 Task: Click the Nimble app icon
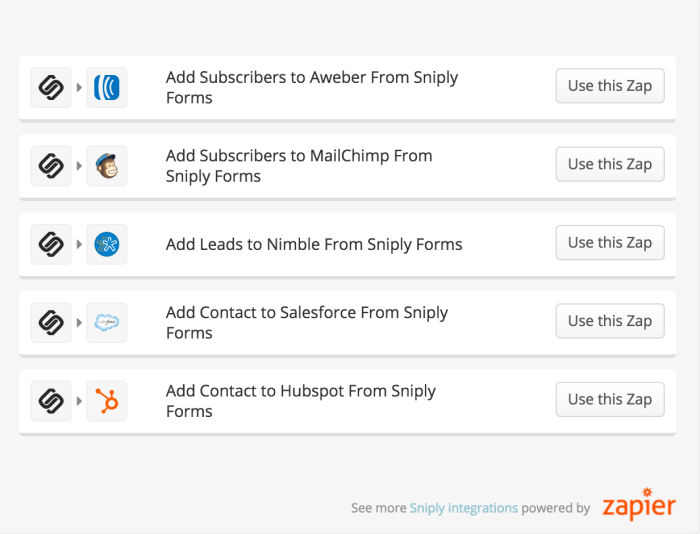107,244
